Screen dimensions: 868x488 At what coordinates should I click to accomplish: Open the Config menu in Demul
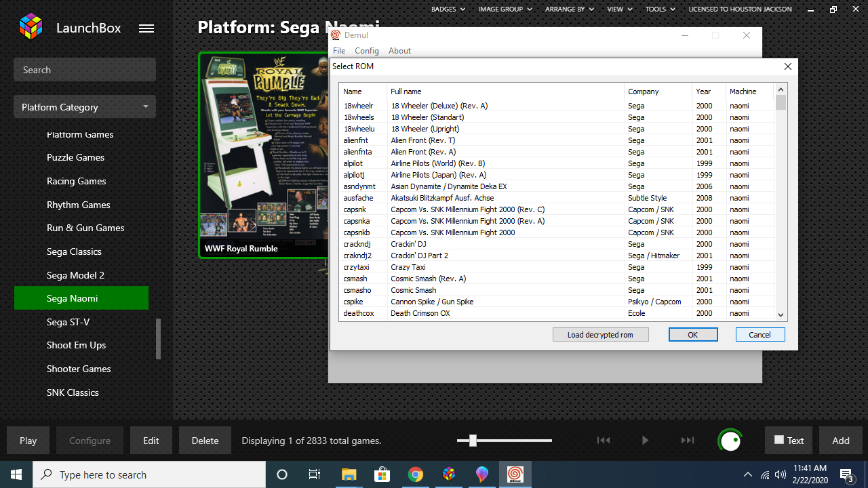tap(367, 51)
